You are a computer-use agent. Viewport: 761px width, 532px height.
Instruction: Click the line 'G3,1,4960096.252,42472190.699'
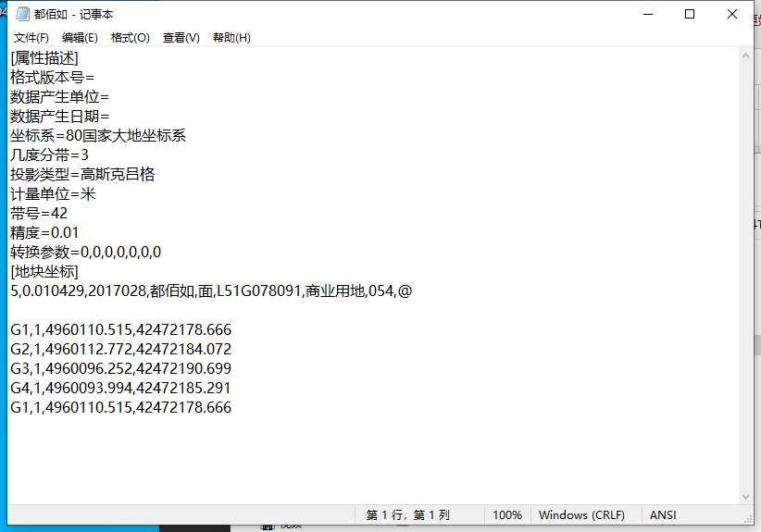[121, 368]
